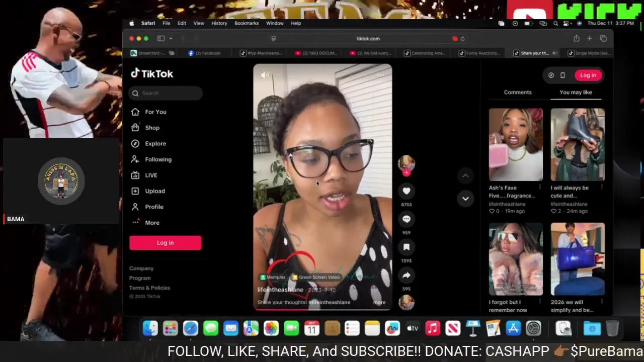This screenshot has width=644, height=362.
Task: Click the Memphis location tag
Action: [x=273, y=277]
